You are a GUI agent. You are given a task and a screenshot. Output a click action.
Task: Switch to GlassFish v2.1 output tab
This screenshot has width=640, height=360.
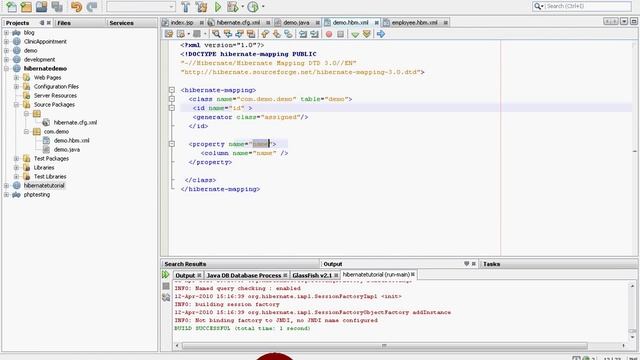(x=312, y=276)
